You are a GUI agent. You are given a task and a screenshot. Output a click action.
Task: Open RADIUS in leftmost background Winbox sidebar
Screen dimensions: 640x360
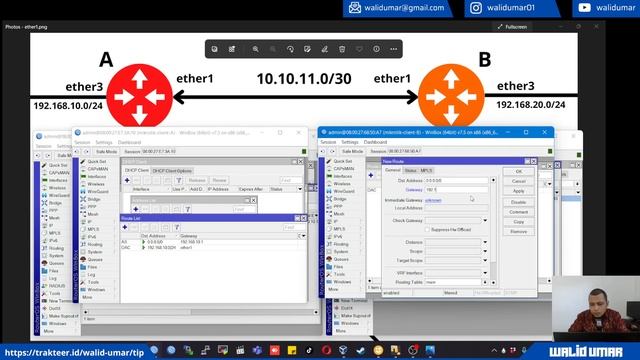(57, 286)
